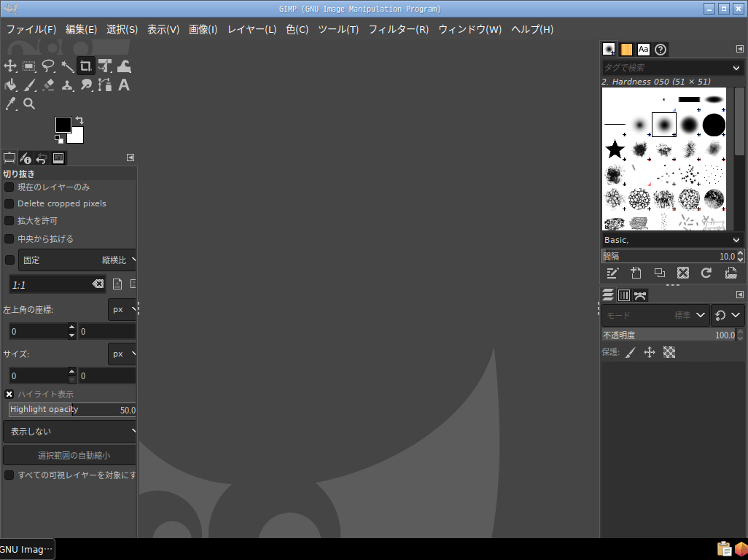Expand the タグで検索 tag filter dropdown
The height and width of the screenshot is (560, 748).
click(x=736, y=68)
